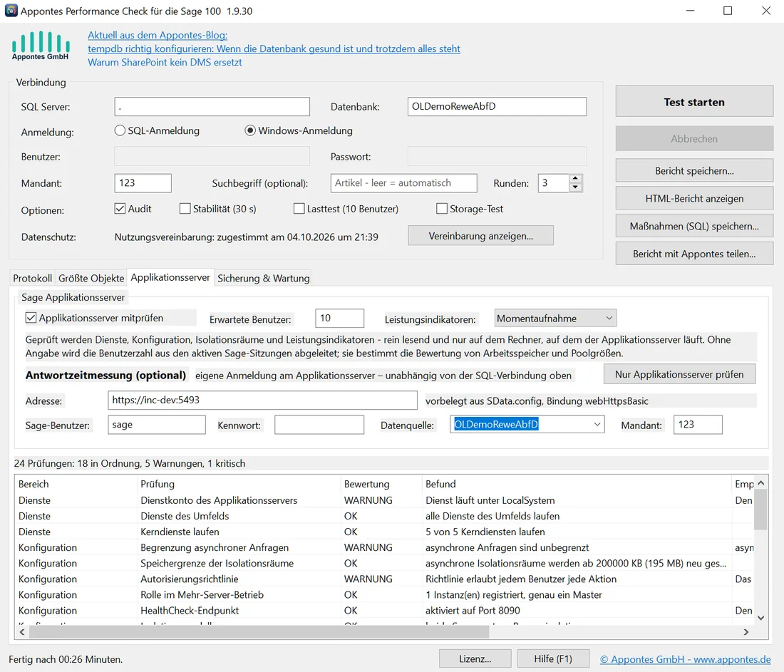Click the Kennwort input field
Viewport: 784px width, 672px height.
319,425
